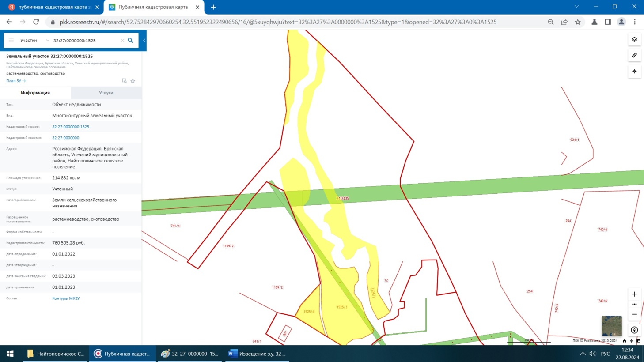This screenshot has width=644, height=362.
Task: Add the land plot to favorites star
Action: (x=133, y=81)
